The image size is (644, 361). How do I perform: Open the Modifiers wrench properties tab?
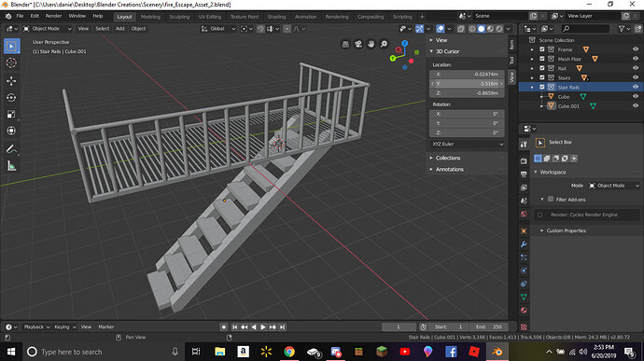coord(524,244)
